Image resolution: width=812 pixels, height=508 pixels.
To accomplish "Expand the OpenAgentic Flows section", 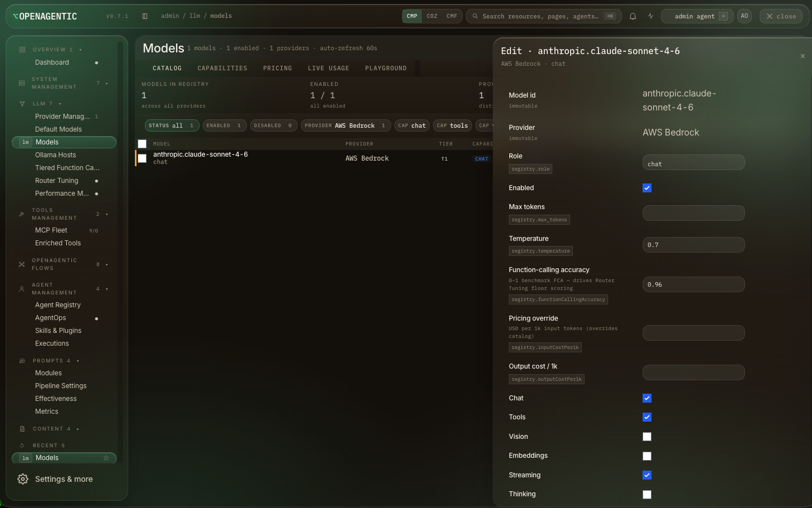I will click(x=106, y=264).
